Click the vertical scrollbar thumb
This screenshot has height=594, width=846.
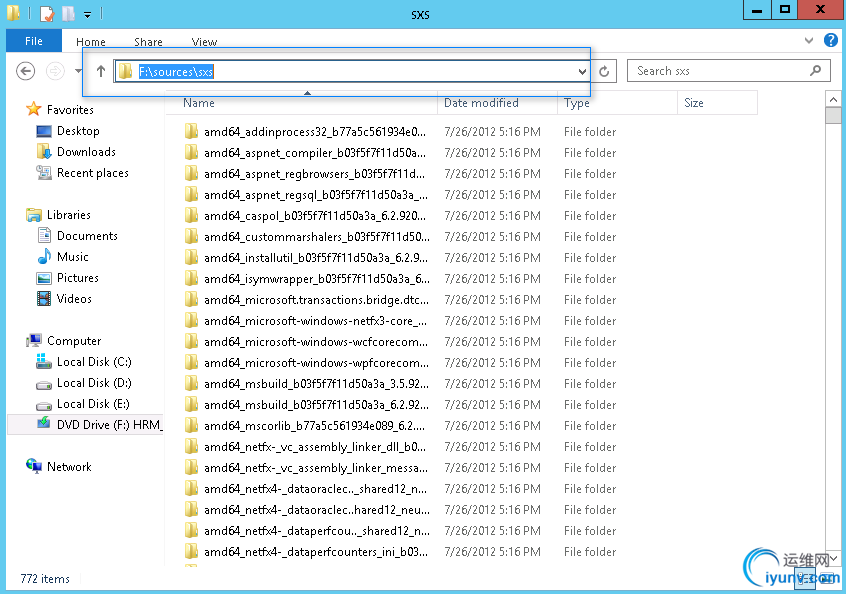(833, 115)
